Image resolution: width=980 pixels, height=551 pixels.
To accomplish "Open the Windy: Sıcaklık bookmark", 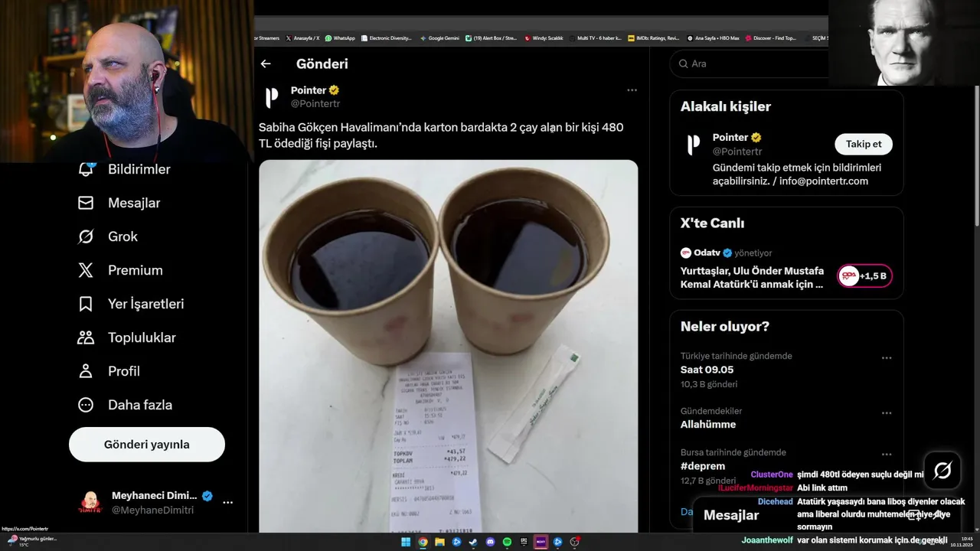I will coord(544,38).
